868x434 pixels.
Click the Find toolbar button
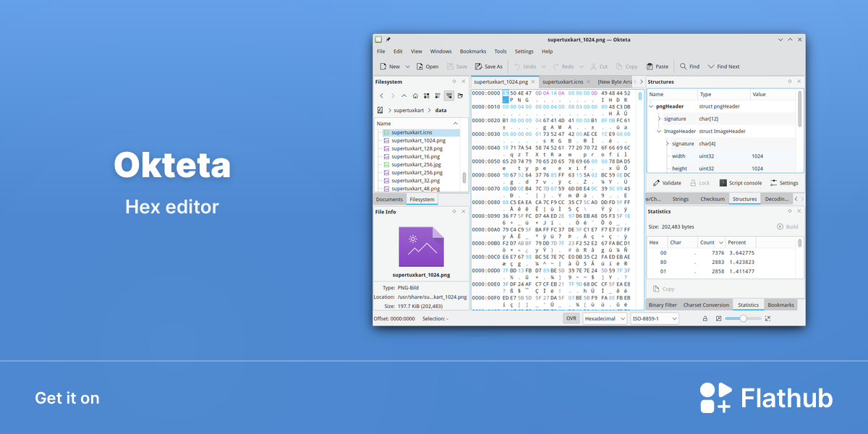click(689, 67)
